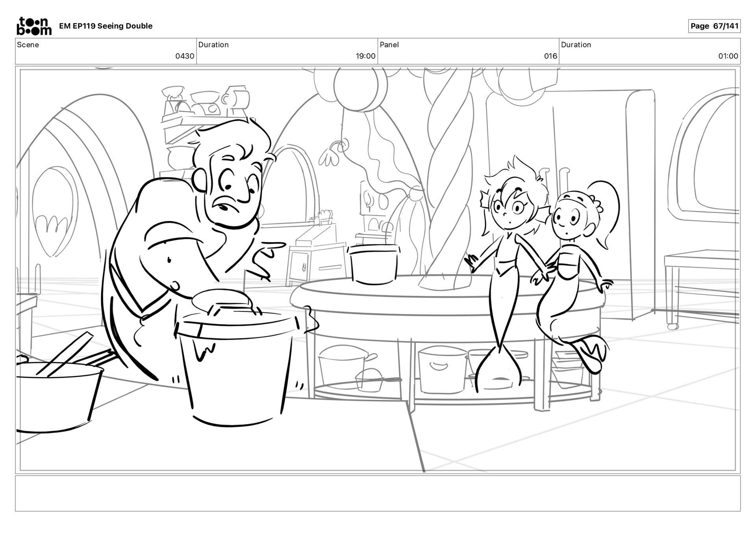
Task: Select the panel duration value 01:00
Action: click(728, 56)
